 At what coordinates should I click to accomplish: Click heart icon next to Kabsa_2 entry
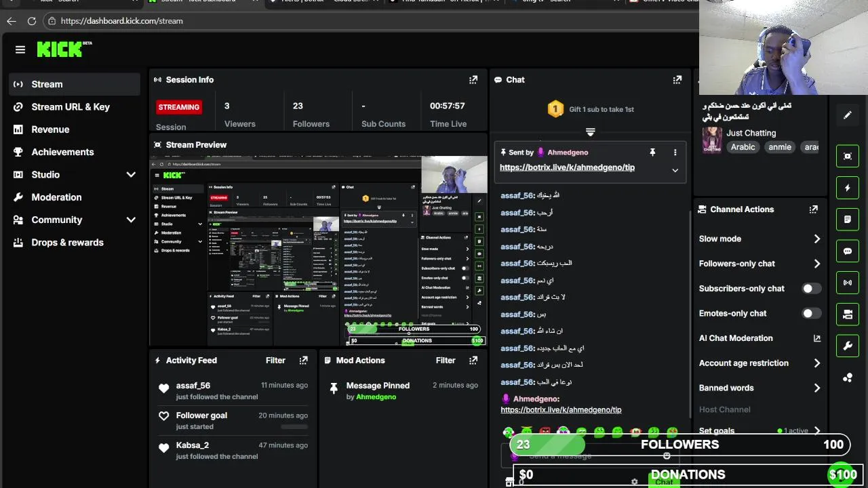click(163, 448)
